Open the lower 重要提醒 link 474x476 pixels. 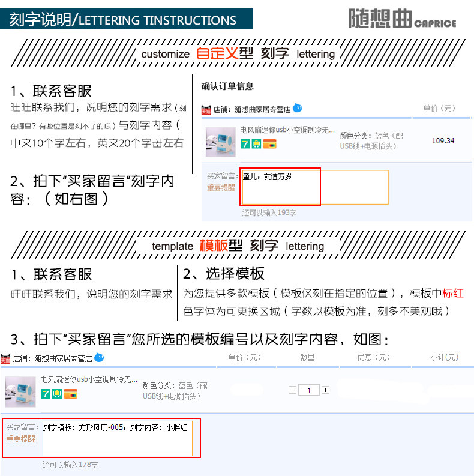tap(20, 439)
